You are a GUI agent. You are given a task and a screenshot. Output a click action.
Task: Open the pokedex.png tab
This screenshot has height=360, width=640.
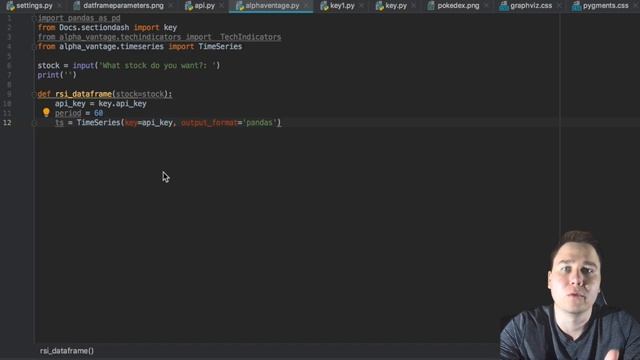coord(458,6)
